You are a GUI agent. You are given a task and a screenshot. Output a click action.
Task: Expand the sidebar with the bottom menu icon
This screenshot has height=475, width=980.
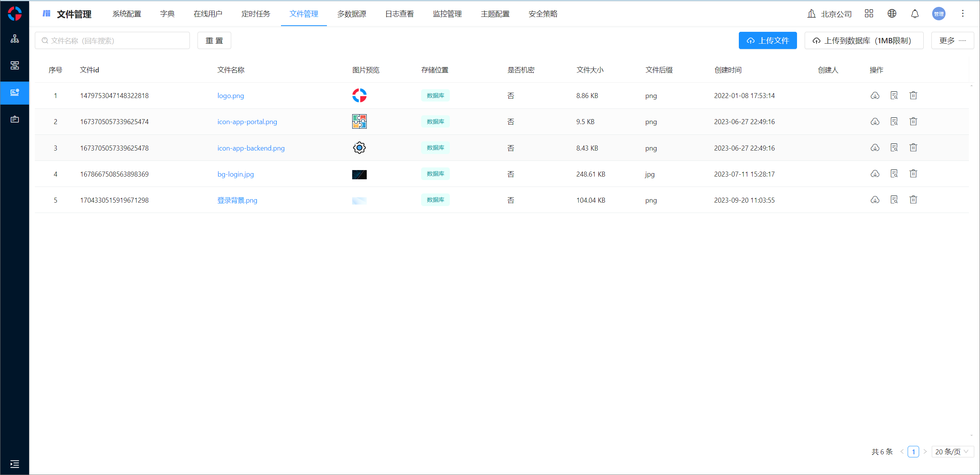click(15, 464)
